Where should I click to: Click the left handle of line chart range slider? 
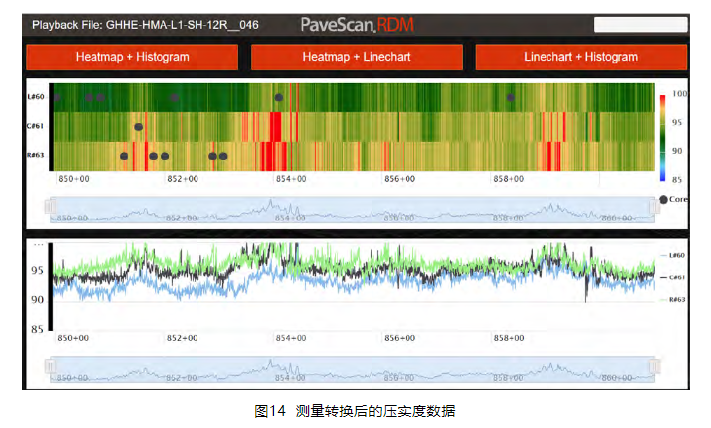[x=50, y=368]
